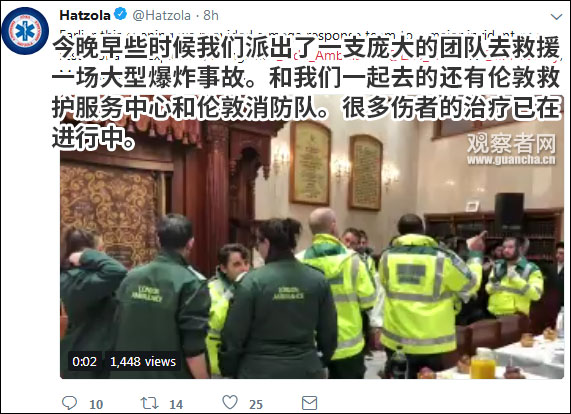Send tweet via envelope message icon

coord(310,403)
